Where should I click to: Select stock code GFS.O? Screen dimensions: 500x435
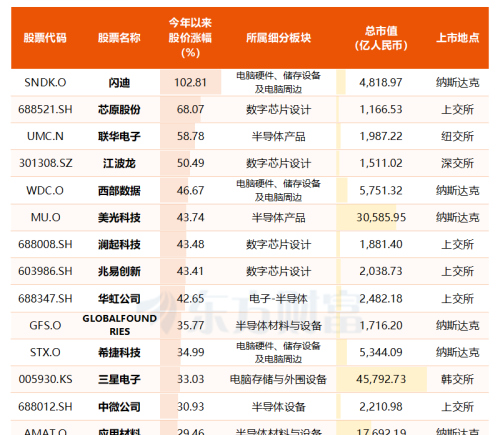[45, 325]
